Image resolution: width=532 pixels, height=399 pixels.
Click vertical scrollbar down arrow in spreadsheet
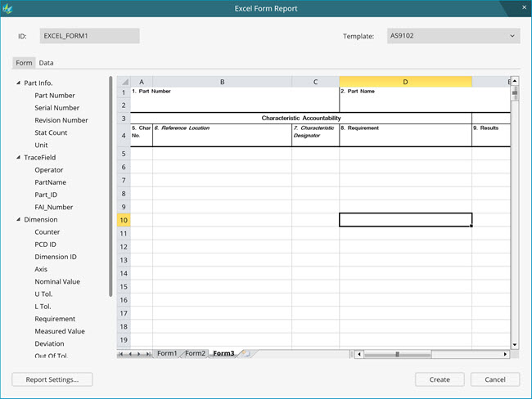(515, 344)
